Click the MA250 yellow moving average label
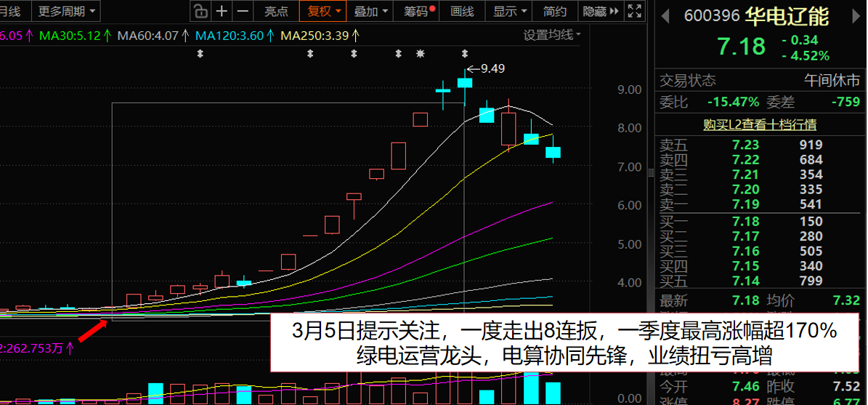 [x=319, y=36]
